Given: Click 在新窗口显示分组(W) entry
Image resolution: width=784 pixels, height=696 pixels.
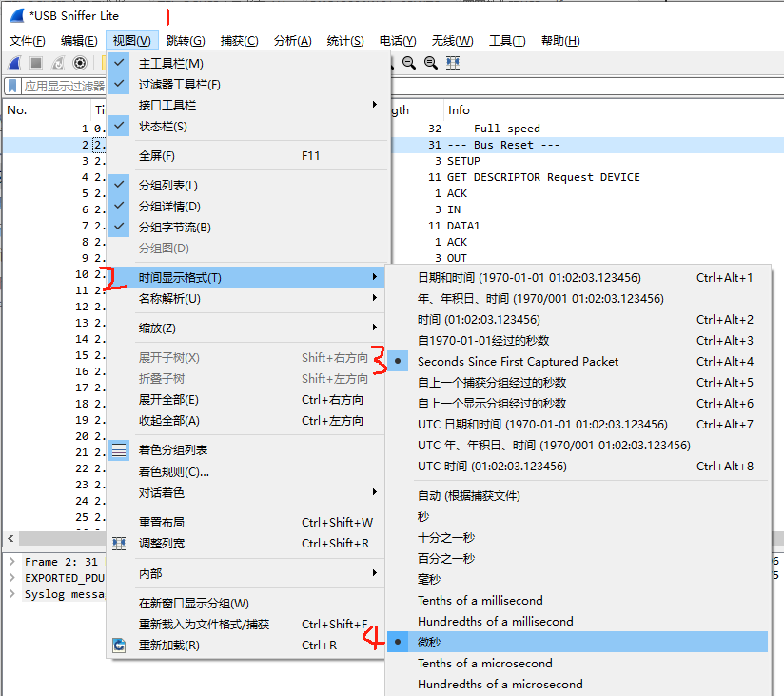Looking at the screenshot, I should click(247, 604).
